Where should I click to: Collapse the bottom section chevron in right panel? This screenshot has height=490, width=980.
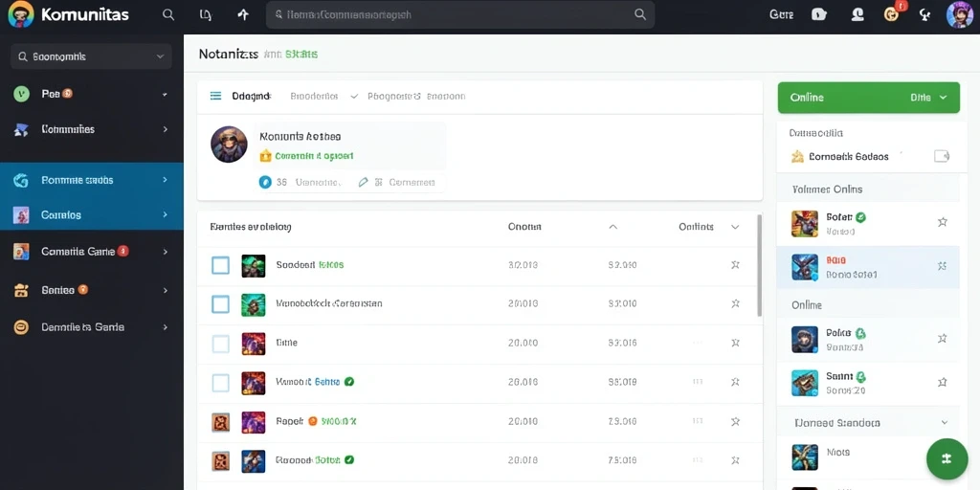[x=945, y=422]
